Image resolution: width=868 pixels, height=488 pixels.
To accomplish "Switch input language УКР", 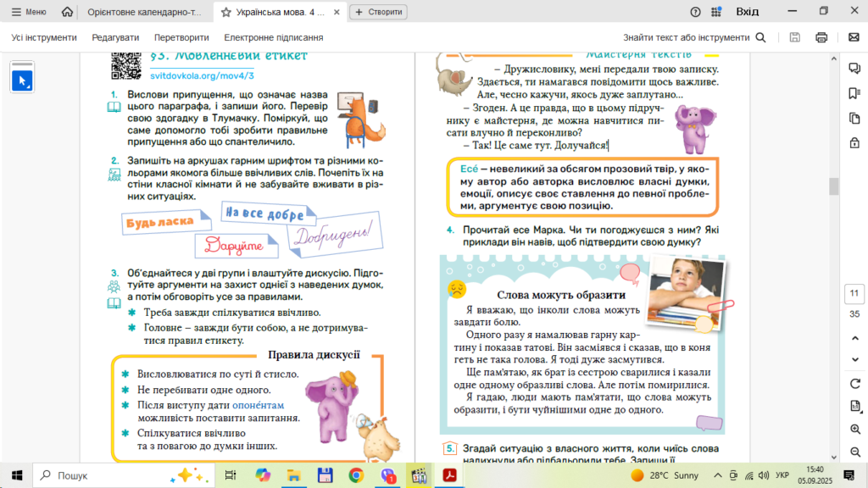I will coord(782,475).
